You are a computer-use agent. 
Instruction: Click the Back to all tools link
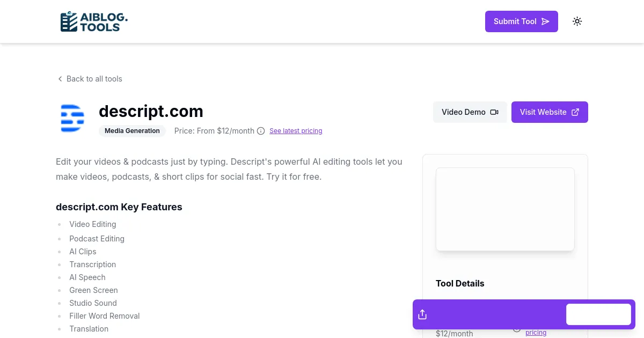pyautogui.click(x=94, y=79)
